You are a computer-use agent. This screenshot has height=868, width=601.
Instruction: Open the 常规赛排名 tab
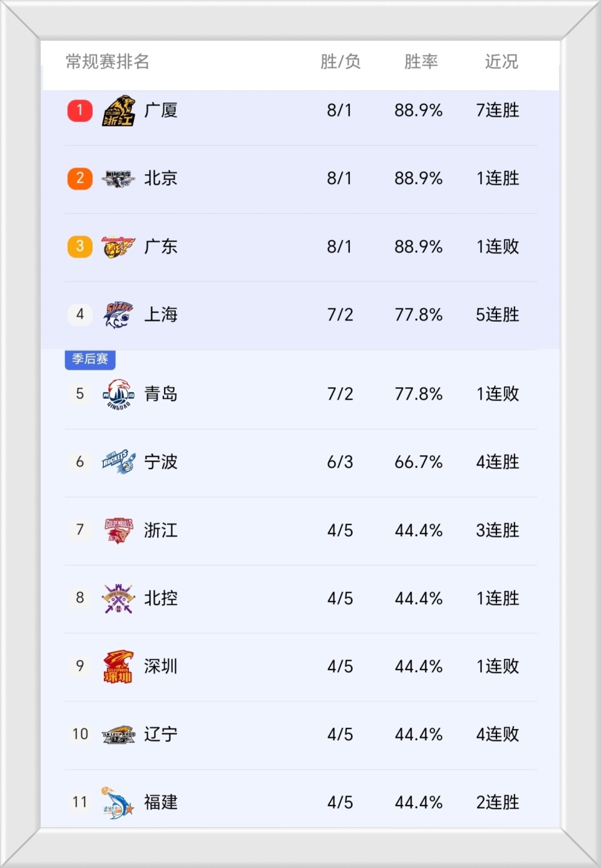[x=108, y=62]
